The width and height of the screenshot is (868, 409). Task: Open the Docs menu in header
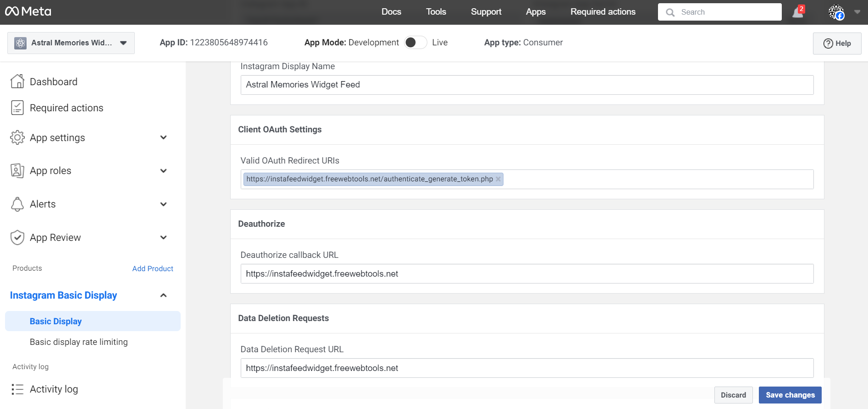pos(391,12)
